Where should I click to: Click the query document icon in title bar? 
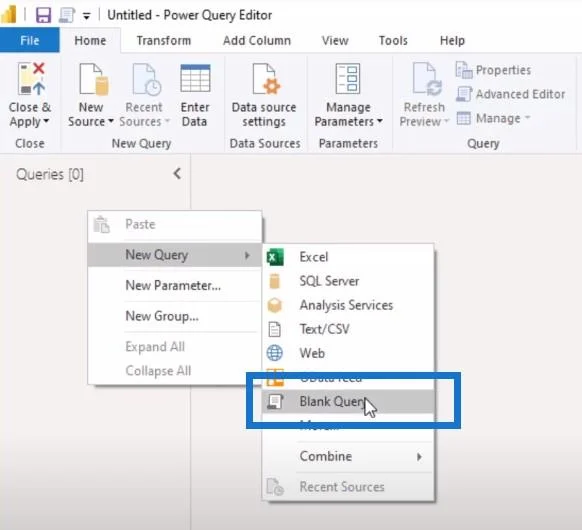click(x=67, y=15)
